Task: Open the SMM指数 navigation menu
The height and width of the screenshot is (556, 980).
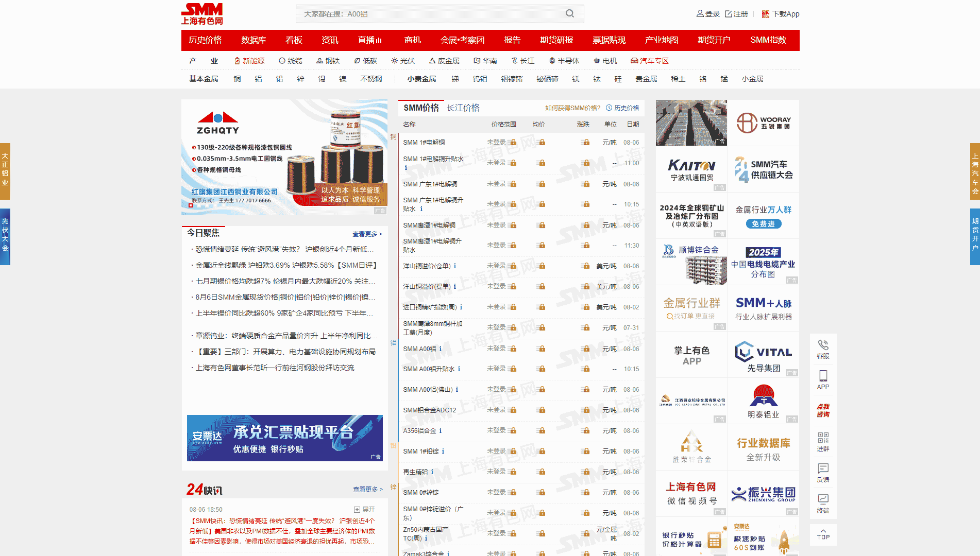Action: click(x=768, y=40)
